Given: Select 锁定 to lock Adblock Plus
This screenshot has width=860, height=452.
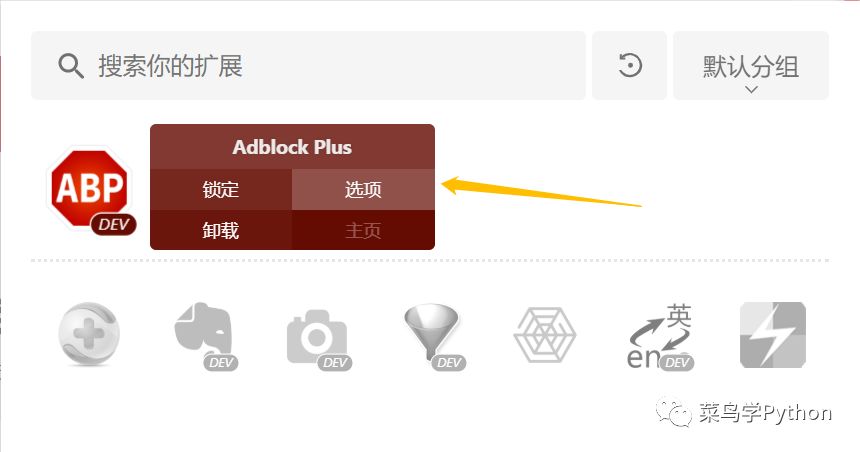Looking at the screenshot, I should [x=220, y=189].
